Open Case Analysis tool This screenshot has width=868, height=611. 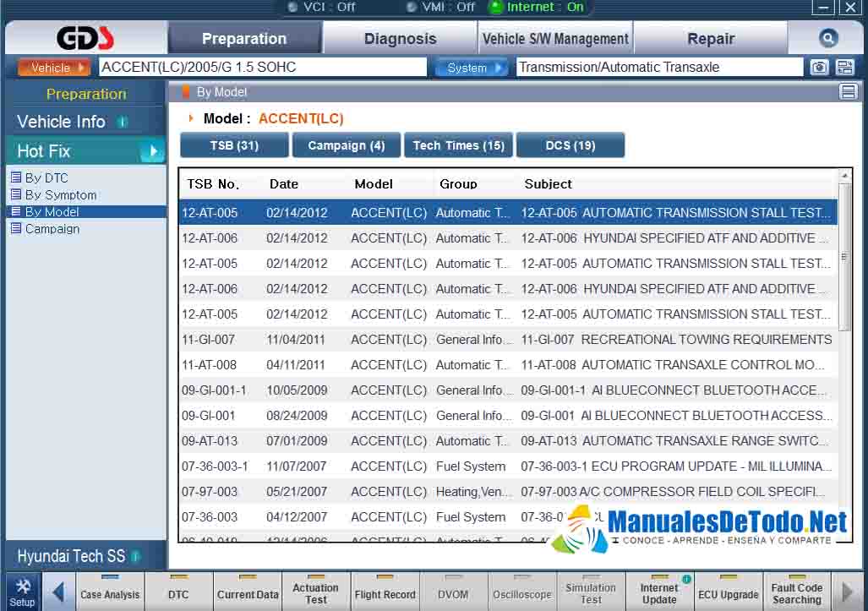pos(110,592)
